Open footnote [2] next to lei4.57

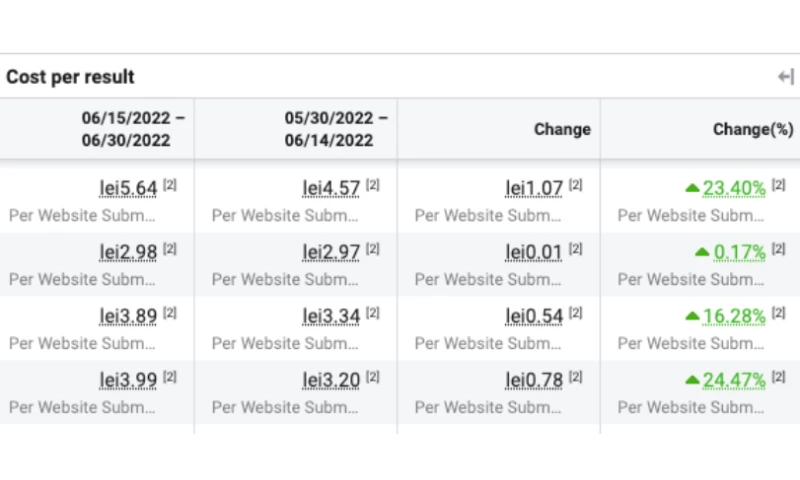(x=373, y=185)
